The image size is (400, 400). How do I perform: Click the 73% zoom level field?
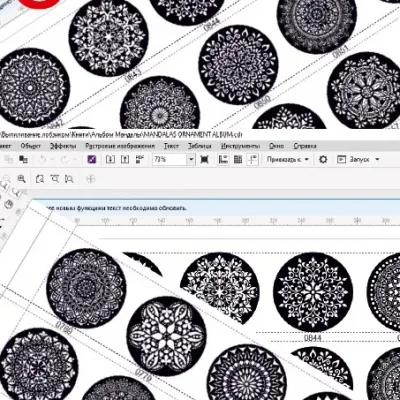(x=169, y=160)
